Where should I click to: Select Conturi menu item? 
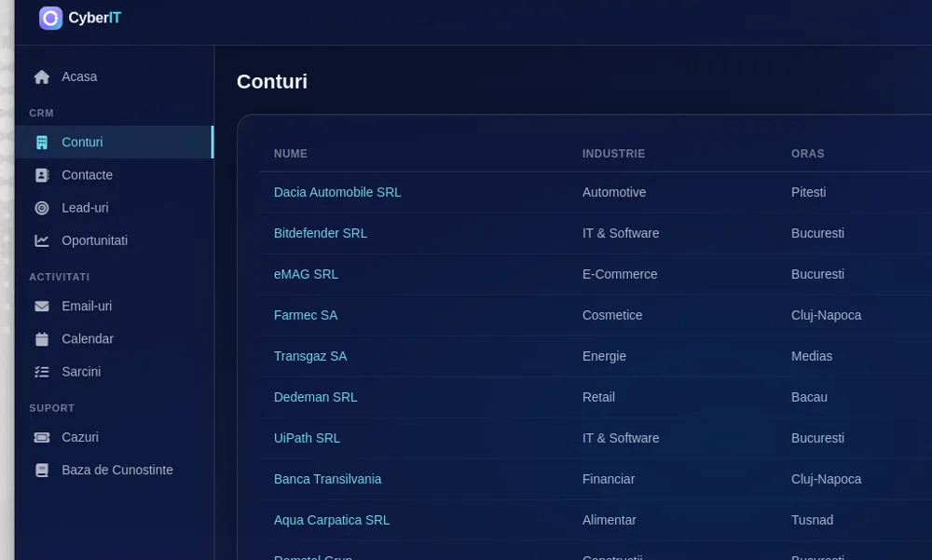[x=114, y=142]
